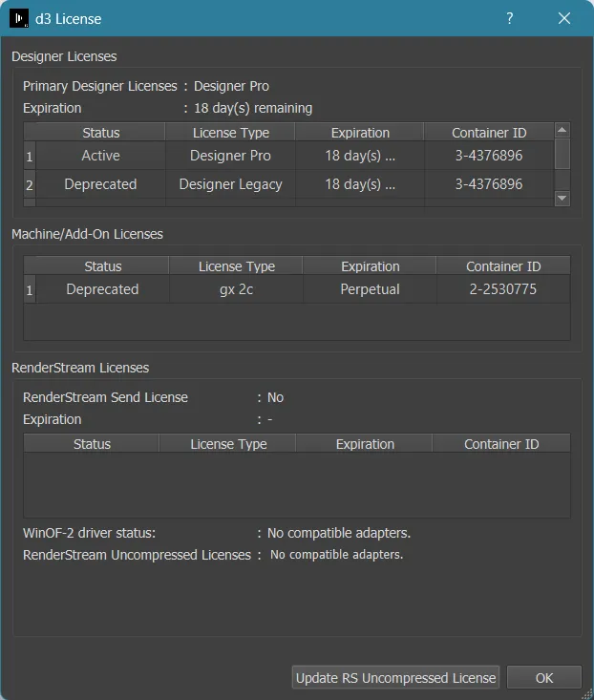Viewport: 594px width, 700px height.
Task: Click the Designer Licenses scrollbar down arrow
Action: tap(562, 198)
